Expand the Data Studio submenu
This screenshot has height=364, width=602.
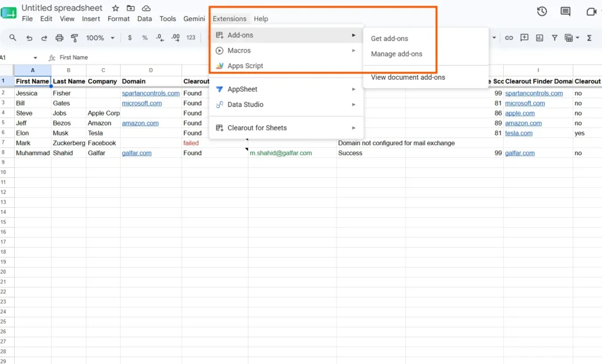(286, 105)
